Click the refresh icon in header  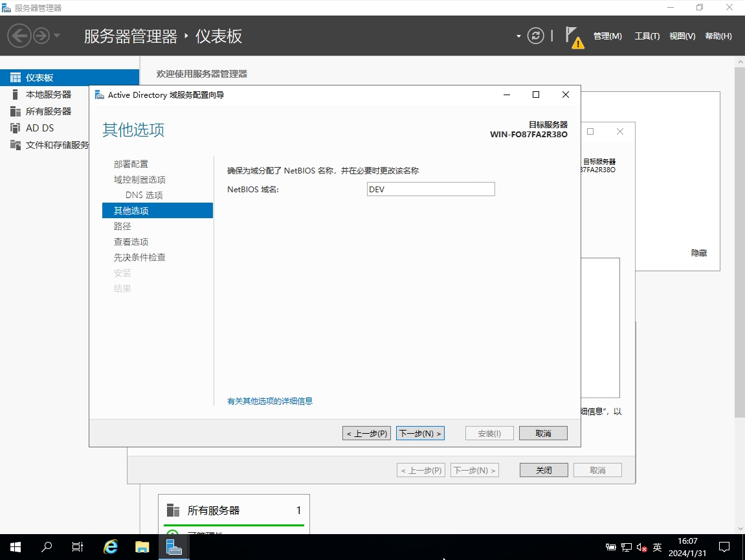(535, 36)
